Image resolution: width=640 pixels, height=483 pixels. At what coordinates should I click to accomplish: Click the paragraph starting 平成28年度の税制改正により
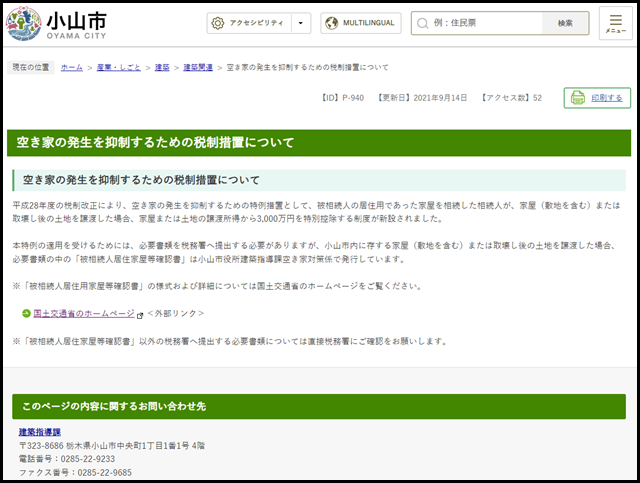[x=316, y=212]
